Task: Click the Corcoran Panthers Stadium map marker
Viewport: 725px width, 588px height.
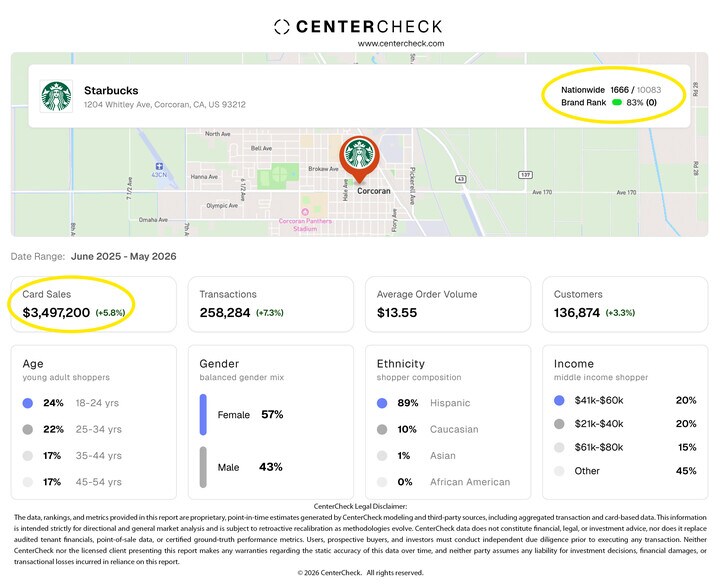Action: click(x=305, y=212)
